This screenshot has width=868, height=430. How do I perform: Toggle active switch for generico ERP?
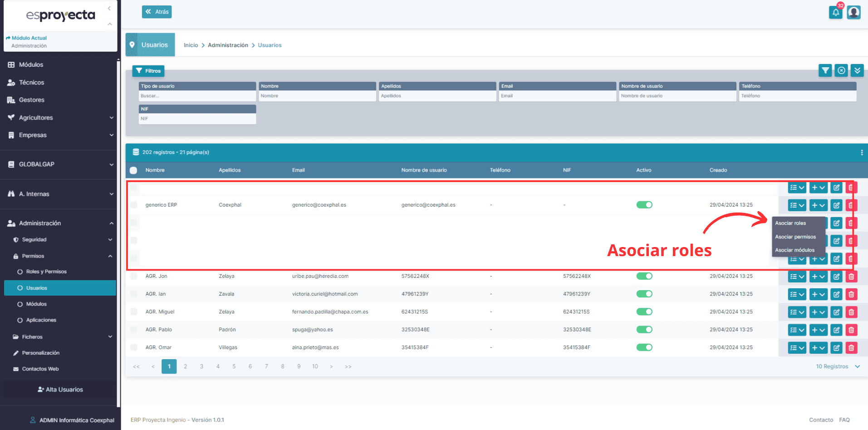point(644,205)
